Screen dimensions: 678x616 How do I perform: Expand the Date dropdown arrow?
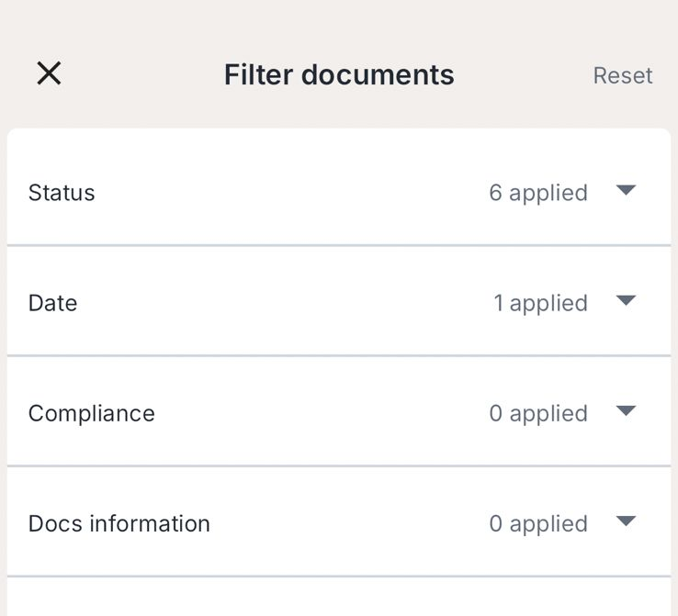[626, 301]
